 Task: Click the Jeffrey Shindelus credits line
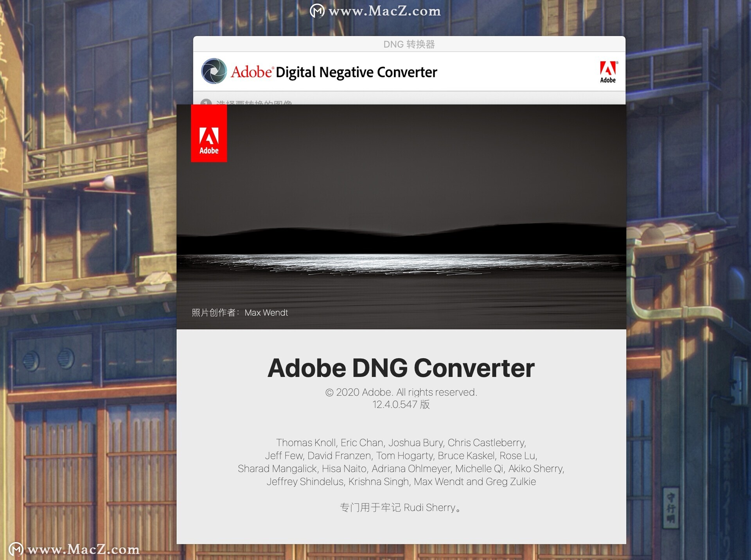(401, 481)
